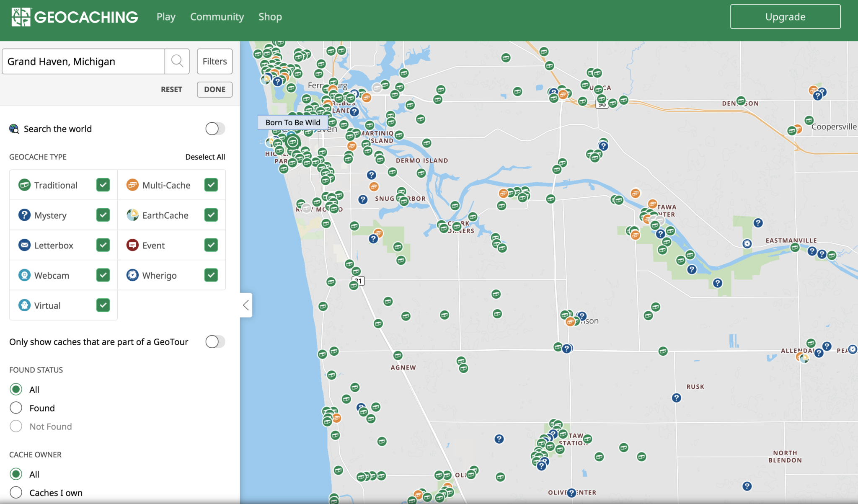
Task: Open the Shop menu
Action: click(270, 17)
